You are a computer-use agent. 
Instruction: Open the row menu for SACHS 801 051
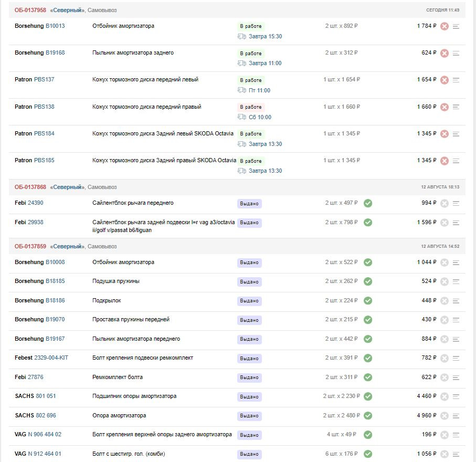[x=456, y=396]
